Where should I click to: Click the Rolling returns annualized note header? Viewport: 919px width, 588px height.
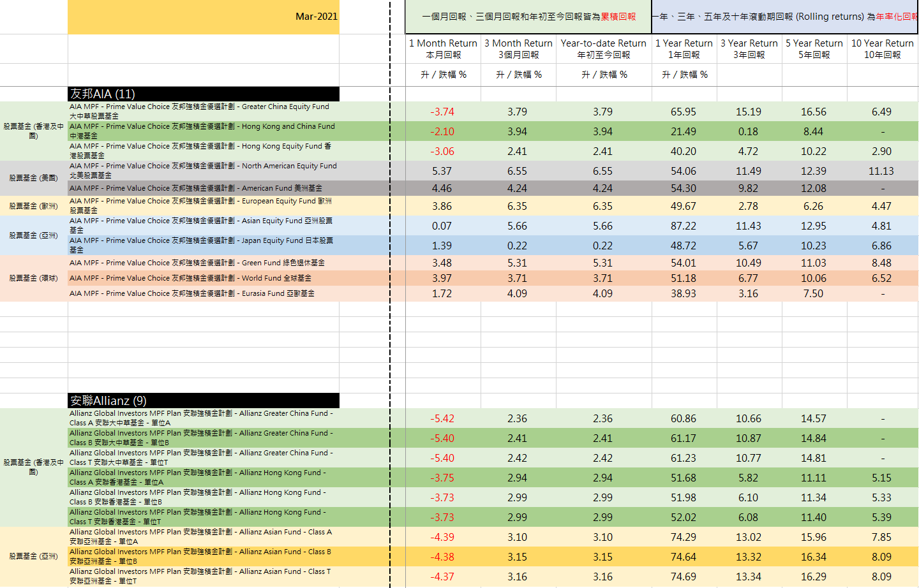coord(786,17)
